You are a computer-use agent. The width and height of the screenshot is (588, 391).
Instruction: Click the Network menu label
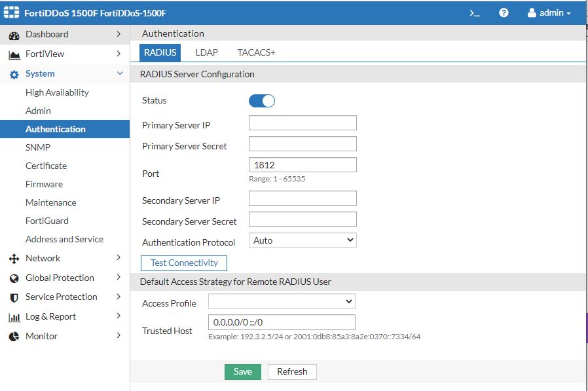tap(43, 258)
